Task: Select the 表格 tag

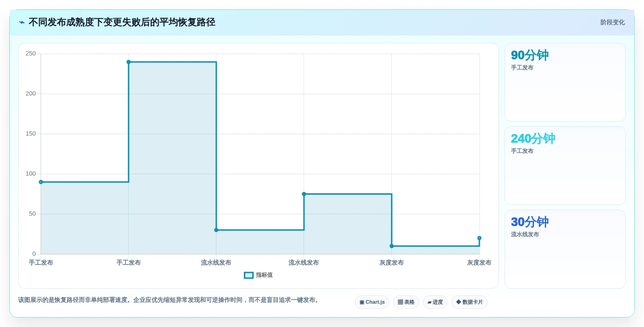Action: (406, 302)
